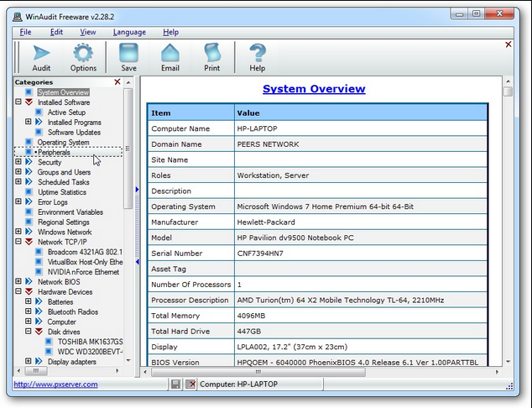
Task: Click the VirtualBox Host-Only adapter icon
Action: [39, 262]
